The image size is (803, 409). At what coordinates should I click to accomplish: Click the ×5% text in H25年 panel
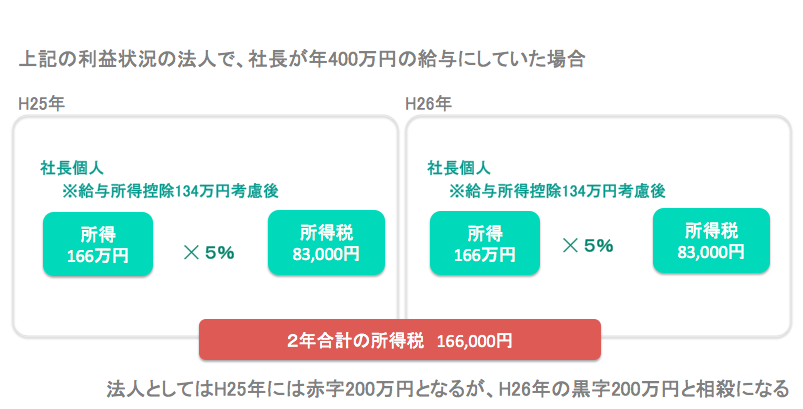pos(209,252)
